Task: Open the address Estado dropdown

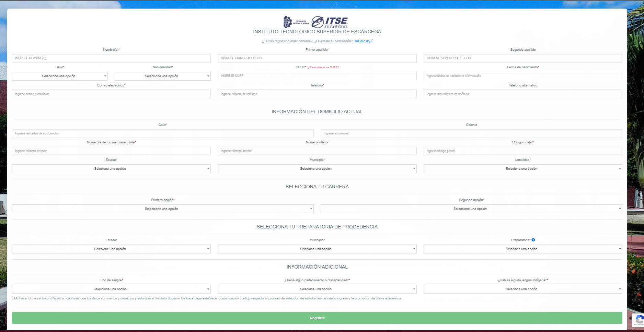Action: point(111,169)
